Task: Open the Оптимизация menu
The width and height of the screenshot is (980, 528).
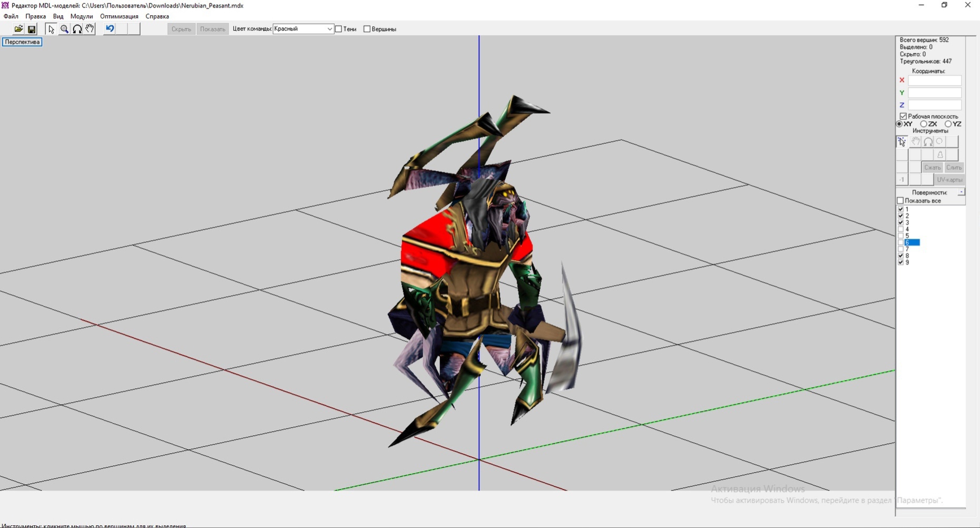Action: 119,16
